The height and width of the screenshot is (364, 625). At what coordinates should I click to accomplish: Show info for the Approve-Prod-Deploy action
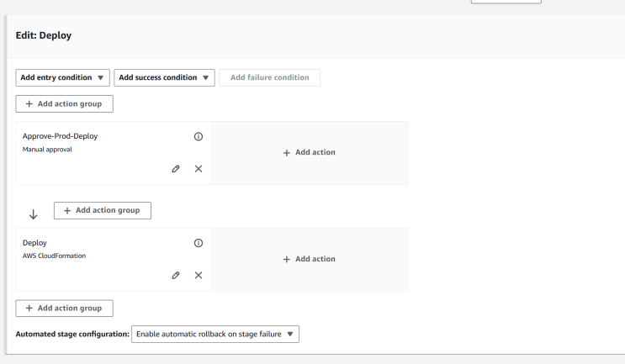click(x=199, y=136)
